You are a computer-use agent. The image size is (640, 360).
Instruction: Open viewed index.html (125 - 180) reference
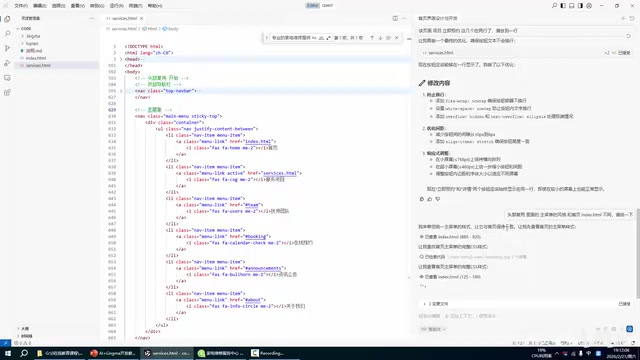[450, 277]
